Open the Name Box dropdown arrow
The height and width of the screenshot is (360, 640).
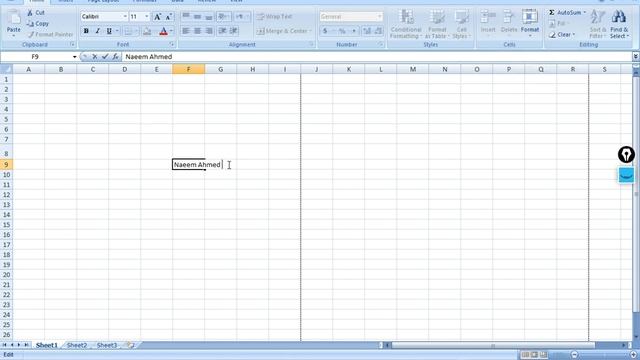(x=74, y=57)
